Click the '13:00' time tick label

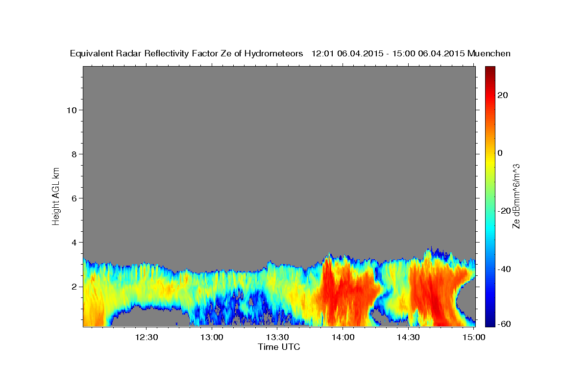pos(212,337)
